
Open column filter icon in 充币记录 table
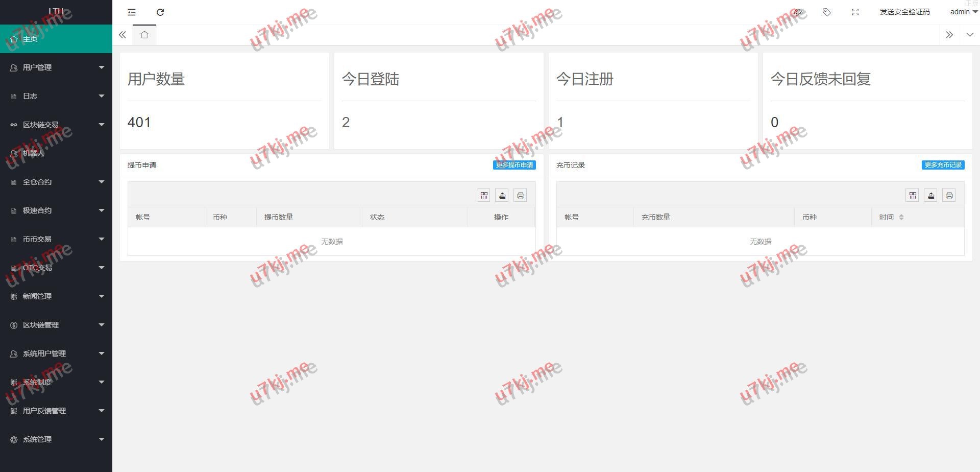913,196
